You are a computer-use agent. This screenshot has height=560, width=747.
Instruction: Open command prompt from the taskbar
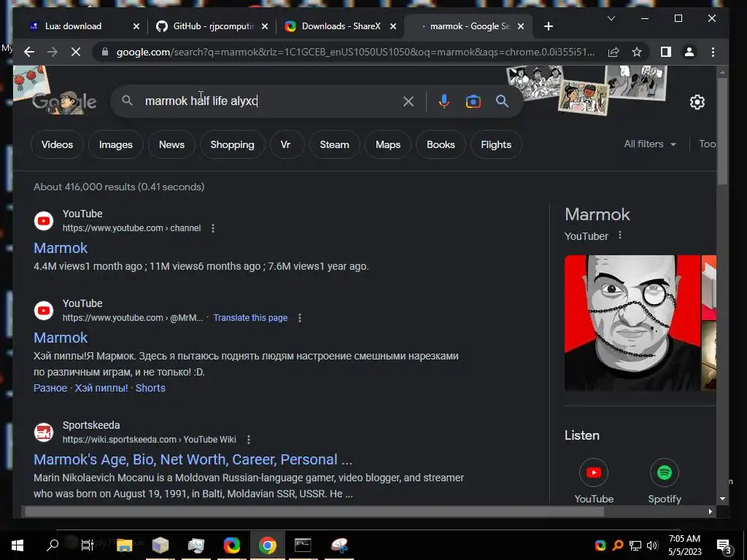point(303,545)
